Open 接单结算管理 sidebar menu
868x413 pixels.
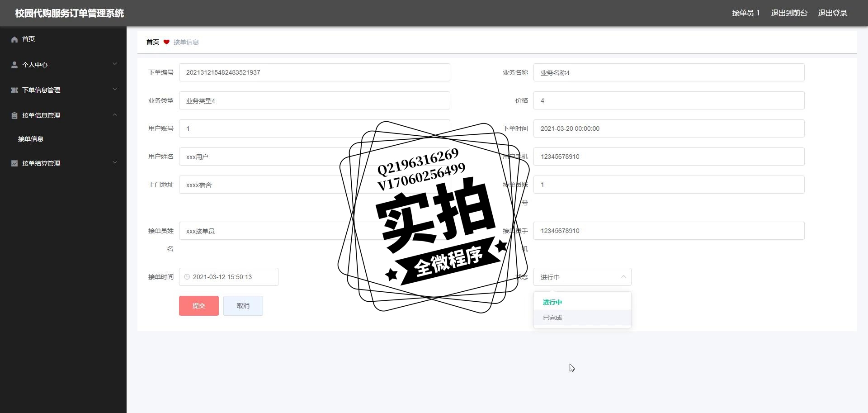click(63, 163)
